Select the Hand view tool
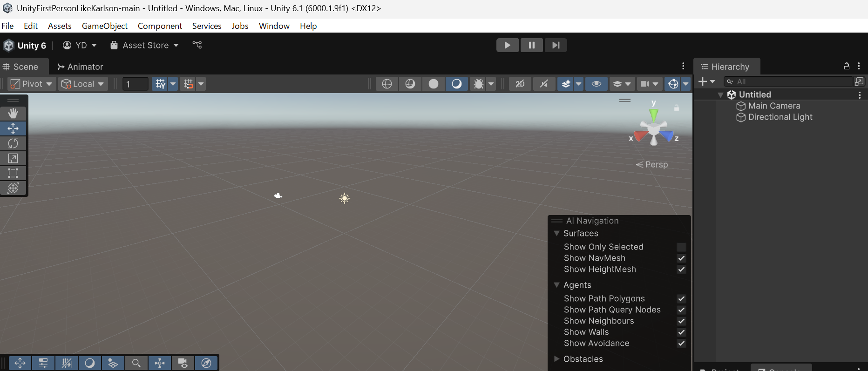868x371 pixels. tap(13, 113)
